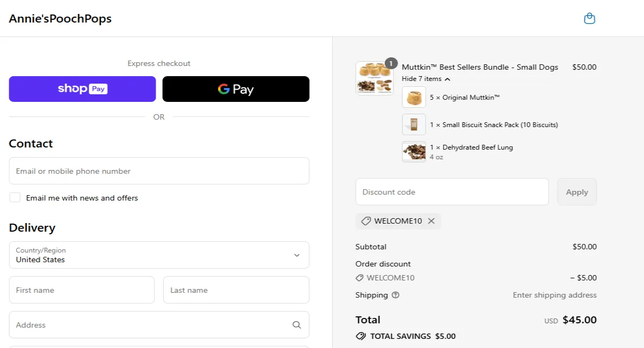Check Email me with news and offers
644x348 pixels.
(x=15, y=198)
